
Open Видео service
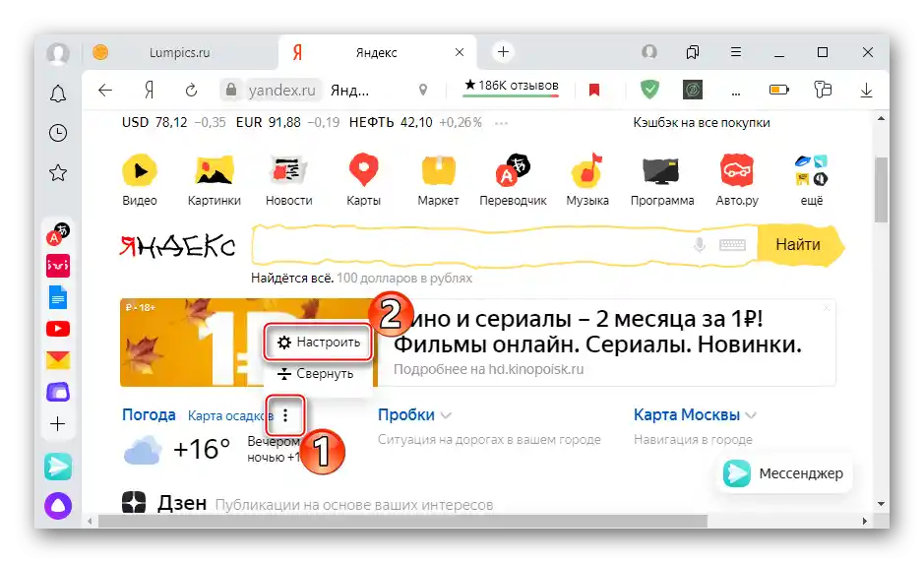[140, 180]
